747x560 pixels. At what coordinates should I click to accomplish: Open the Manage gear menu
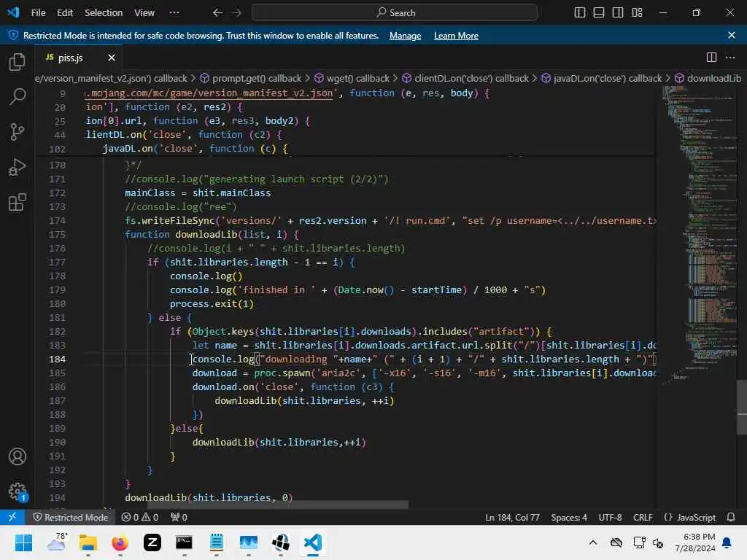[18, 491]
